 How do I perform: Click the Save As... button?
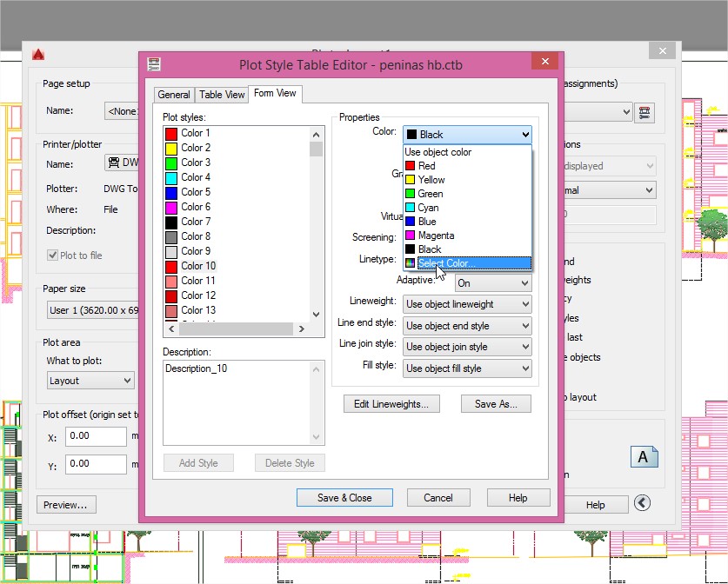(496, 403)
